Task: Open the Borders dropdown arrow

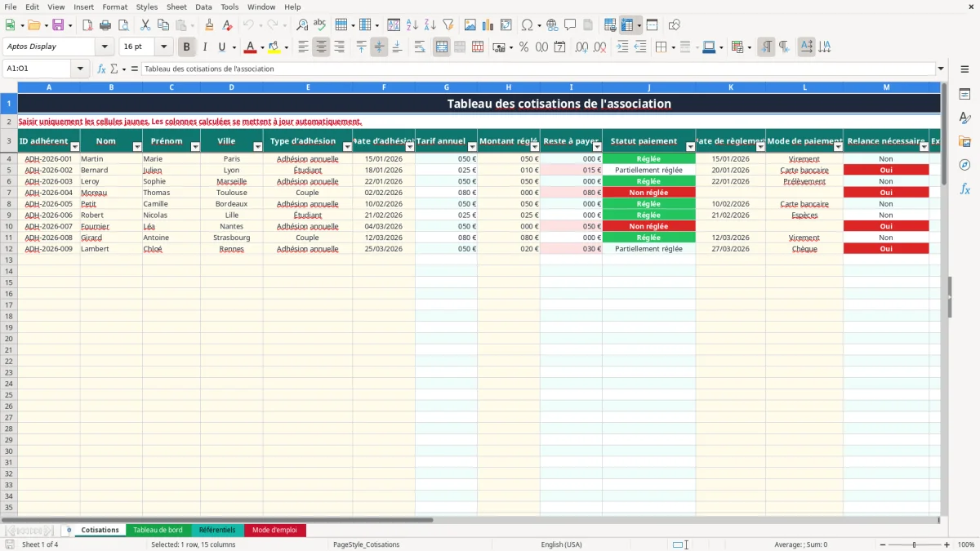Action: click(x=673, y=47)
